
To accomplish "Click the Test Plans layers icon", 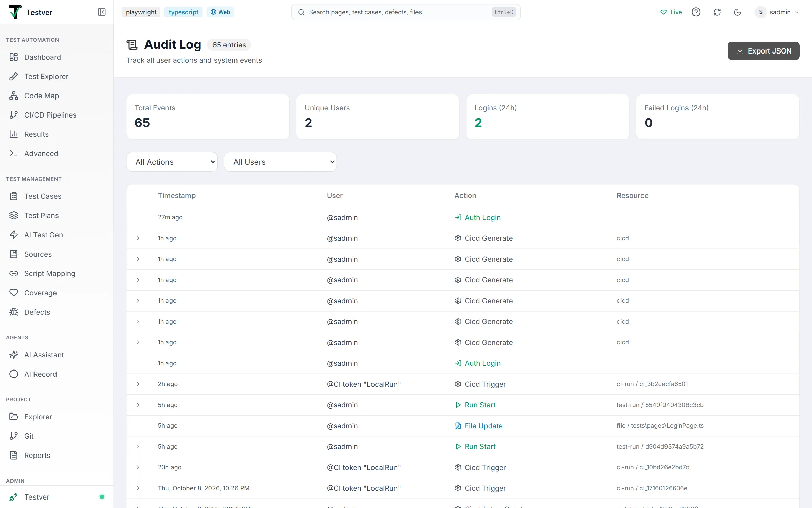I will pos(14,215).
